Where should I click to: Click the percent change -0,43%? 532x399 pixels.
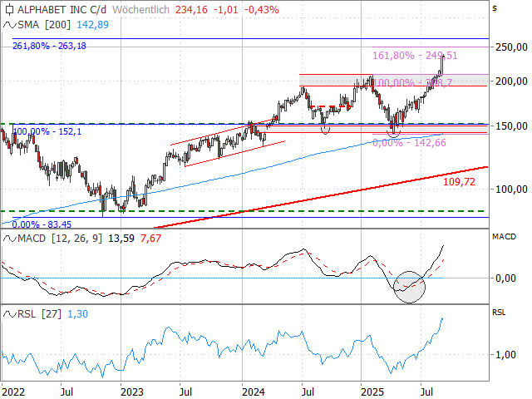click(262, 9)
